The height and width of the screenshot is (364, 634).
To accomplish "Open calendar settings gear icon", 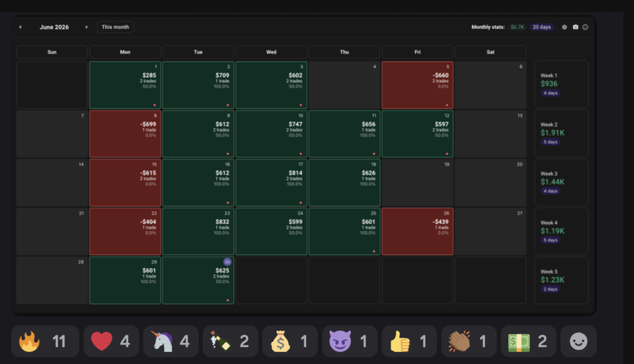I will point(564,27).
